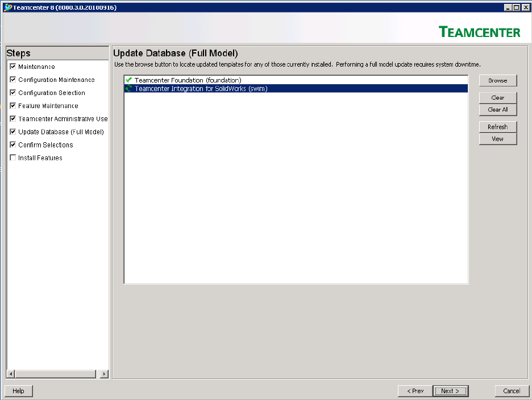Viewport: 532px width, 400px height.
Task: Toggle the Maintenance step checkbox
Action: click(x=13, y=66)
